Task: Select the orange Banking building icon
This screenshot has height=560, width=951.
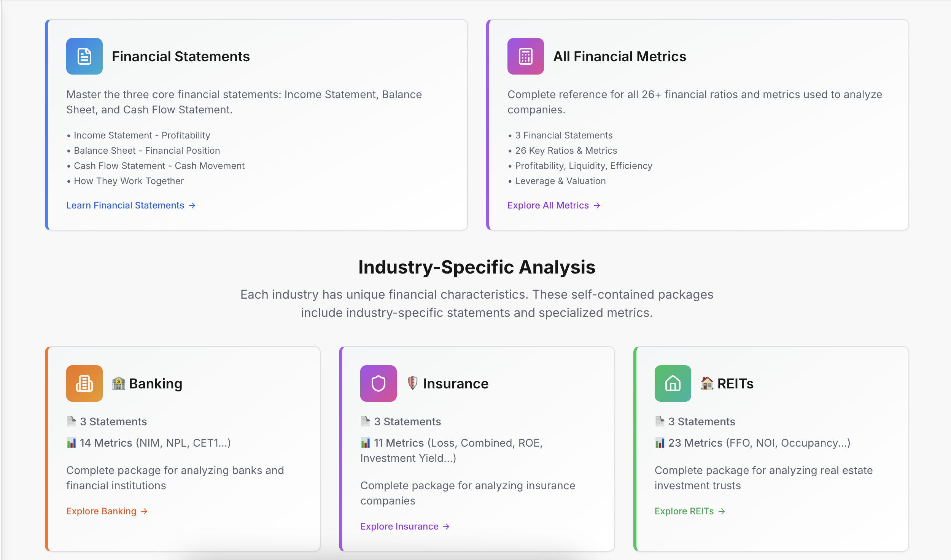Action: point(84,383)
